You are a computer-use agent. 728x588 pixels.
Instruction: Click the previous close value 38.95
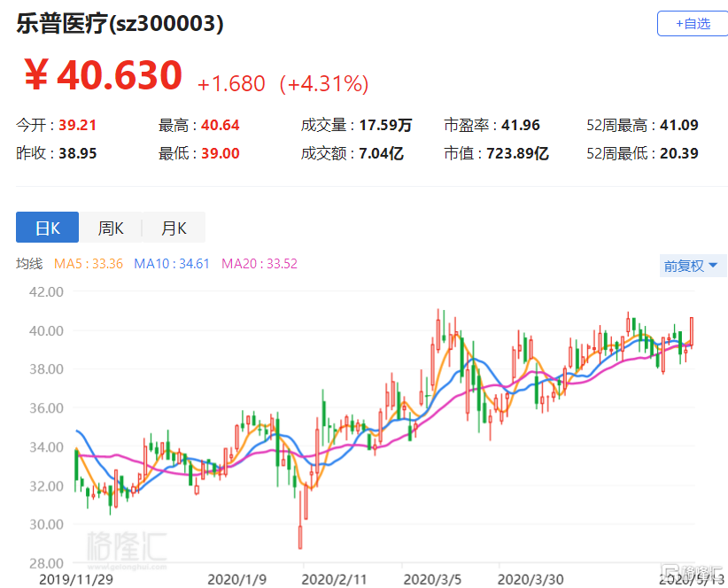tap(78, 153)
